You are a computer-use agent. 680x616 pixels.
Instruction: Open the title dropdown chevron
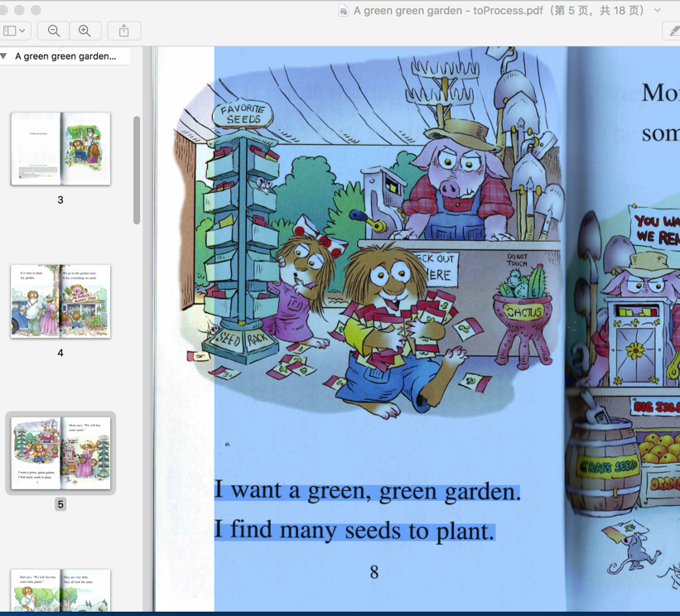[658, 11]
